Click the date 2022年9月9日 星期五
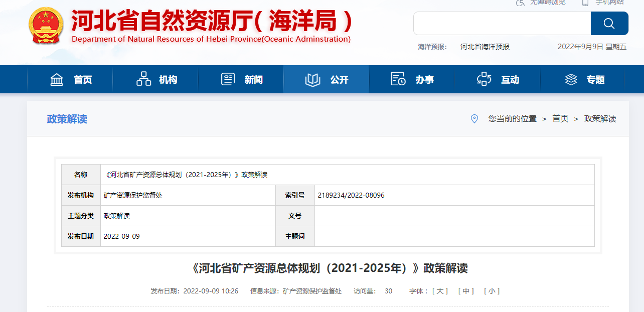 point(592,47)
